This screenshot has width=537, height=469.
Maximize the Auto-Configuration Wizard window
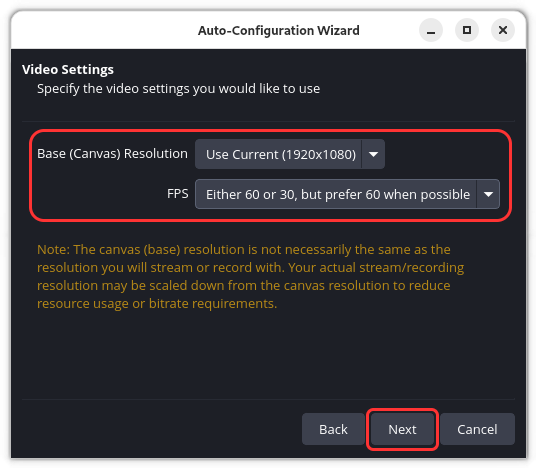pyautogui.click(x=467, y=30)
